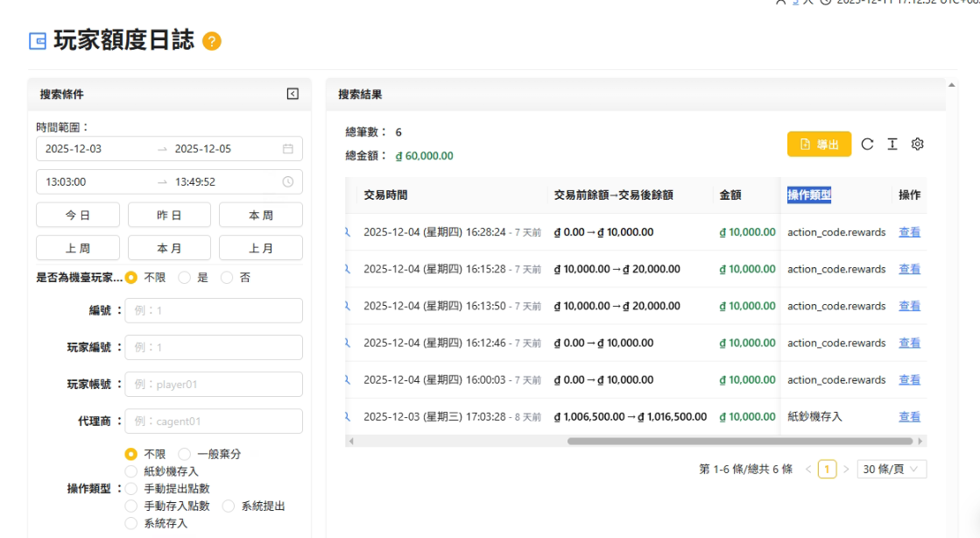Viewport: 980px width, 538px height.
Task: Click the 本周 quick range button
Action: point(260,215)
